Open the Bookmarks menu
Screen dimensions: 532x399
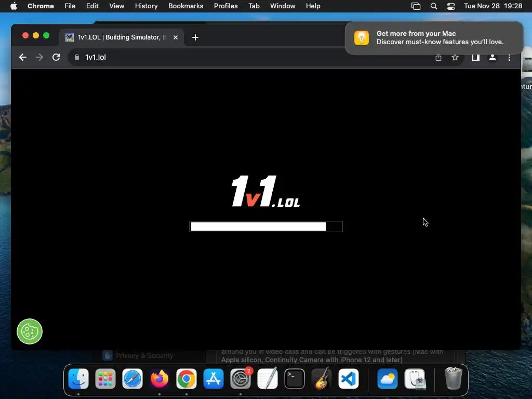click(x=185, y=6)
